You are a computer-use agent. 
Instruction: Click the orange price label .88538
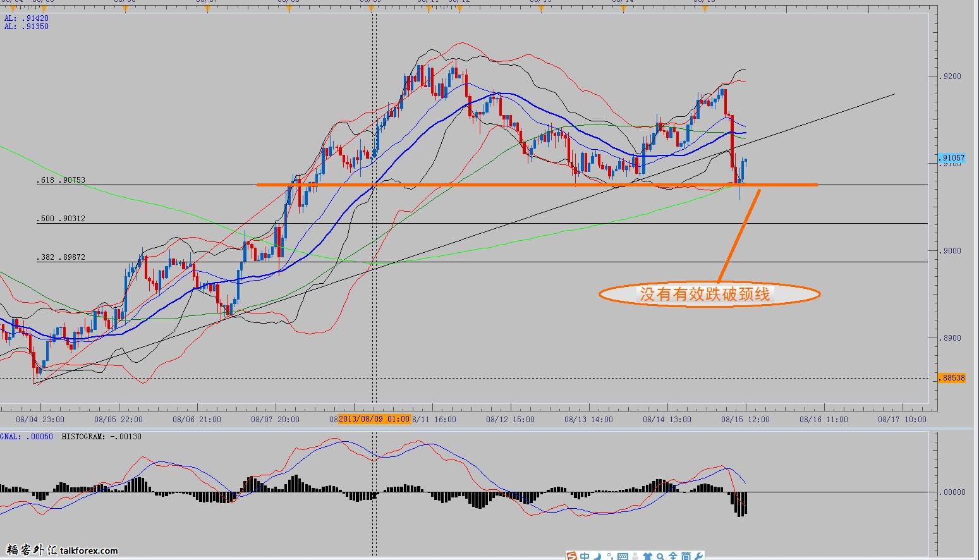click(x=951, y=378)
